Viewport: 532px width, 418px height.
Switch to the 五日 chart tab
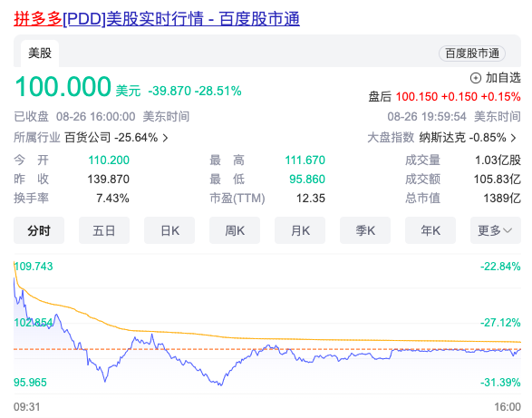click(x=104, y=230)
